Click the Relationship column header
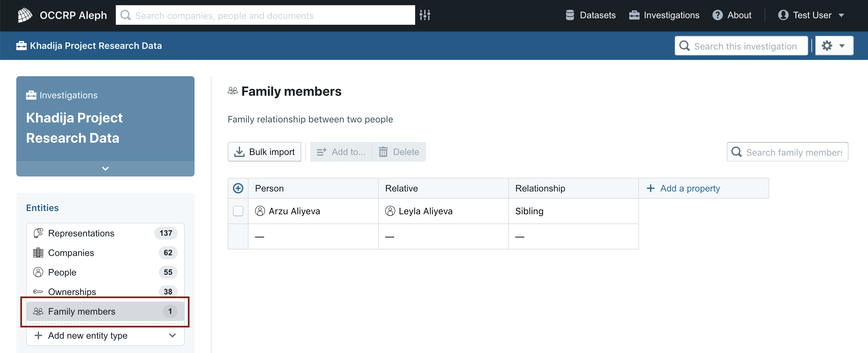This screenshot has height=353, width=868. click(x=573, y=188)
